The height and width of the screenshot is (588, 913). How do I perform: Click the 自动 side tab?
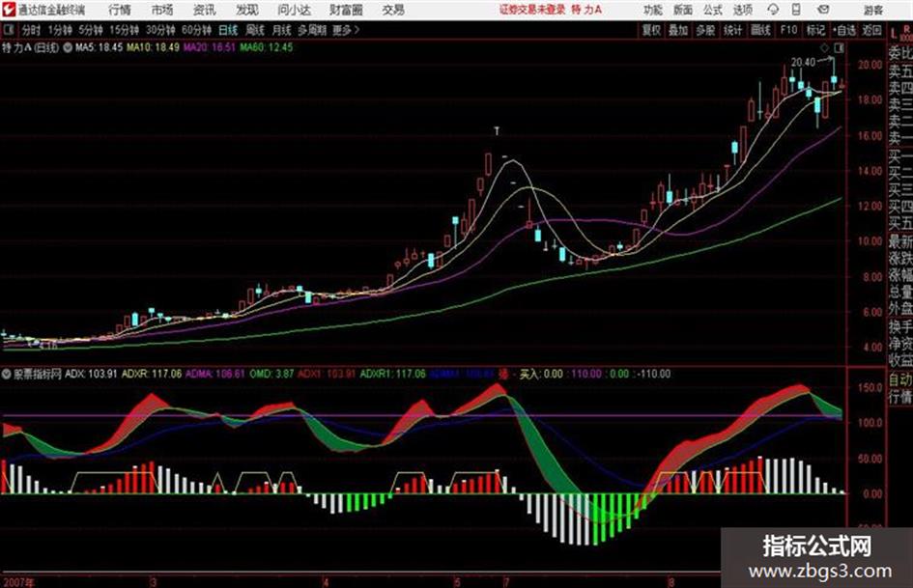(900, 379)
